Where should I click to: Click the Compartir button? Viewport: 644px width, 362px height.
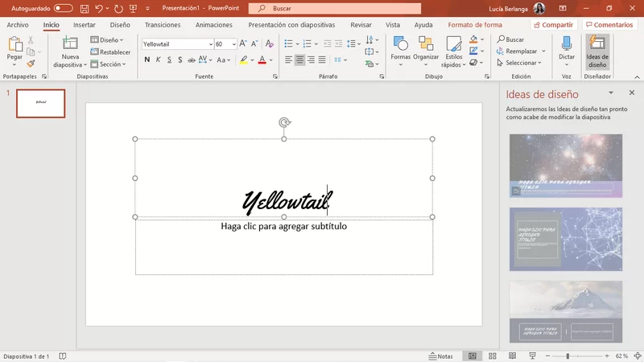point(554,25)
